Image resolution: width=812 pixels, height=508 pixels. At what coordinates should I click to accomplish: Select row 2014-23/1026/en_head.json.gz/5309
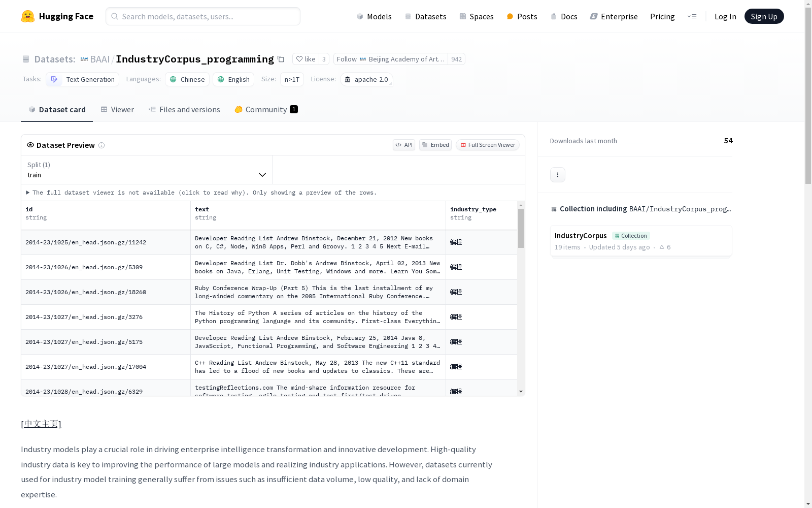(269, 267)
